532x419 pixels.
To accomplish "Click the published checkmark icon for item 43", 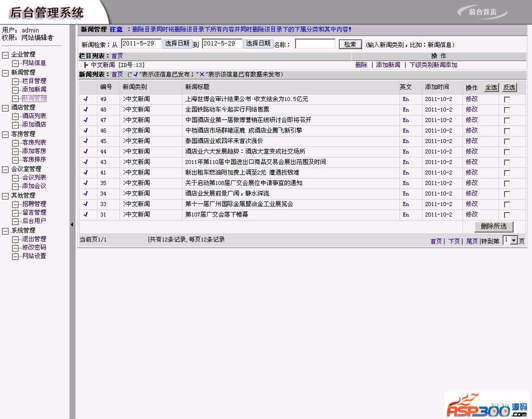I will click(85, 162).
